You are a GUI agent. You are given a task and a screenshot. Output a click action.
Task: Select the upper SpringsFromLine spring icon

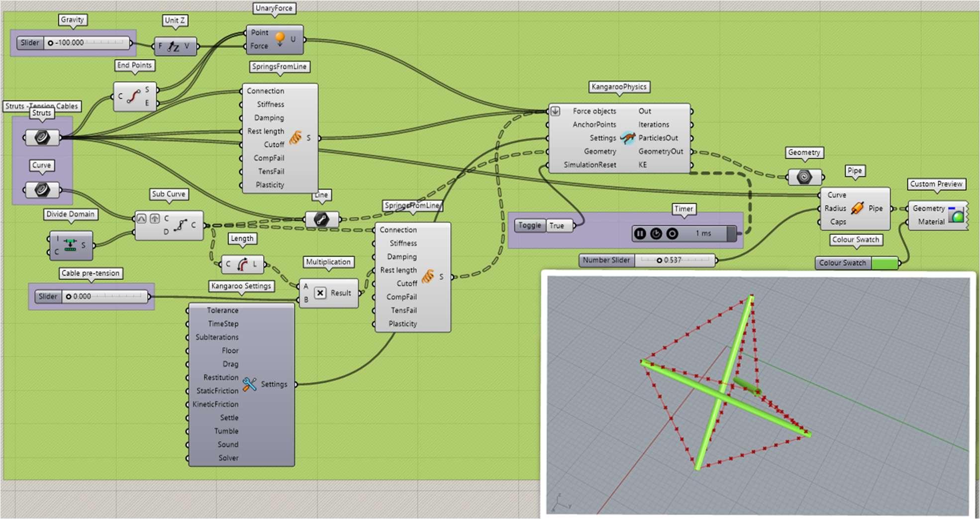click(x=295, y=137)
